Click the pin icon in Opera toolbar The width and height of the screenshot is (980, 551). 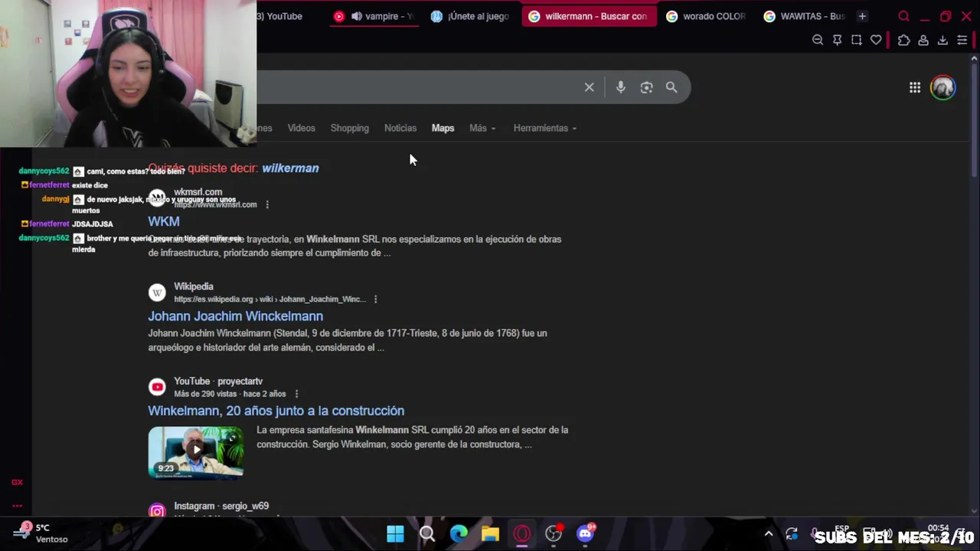(x=837, y=40)
